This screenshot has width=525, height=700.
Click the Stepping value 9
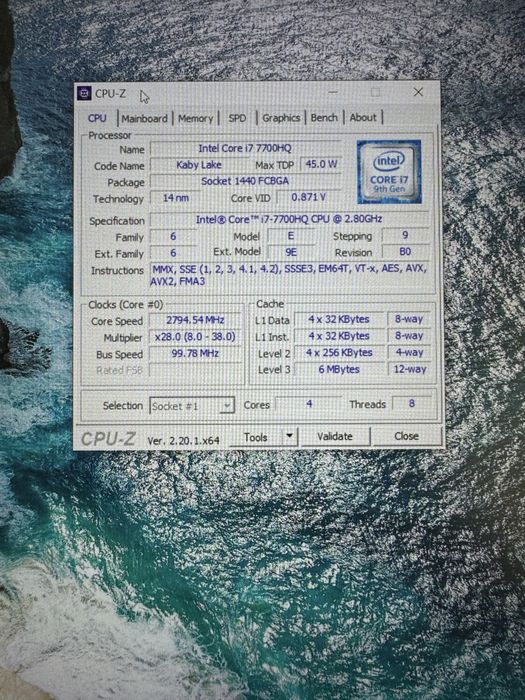click(x=405, y=235)
